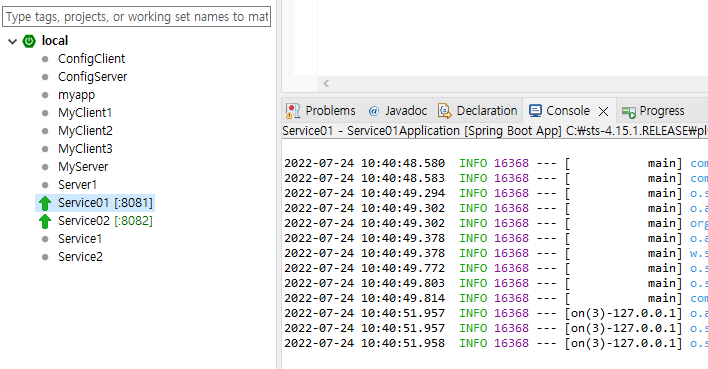Click the Console monitor icon
708x369 pixels.
pos(535,111)
